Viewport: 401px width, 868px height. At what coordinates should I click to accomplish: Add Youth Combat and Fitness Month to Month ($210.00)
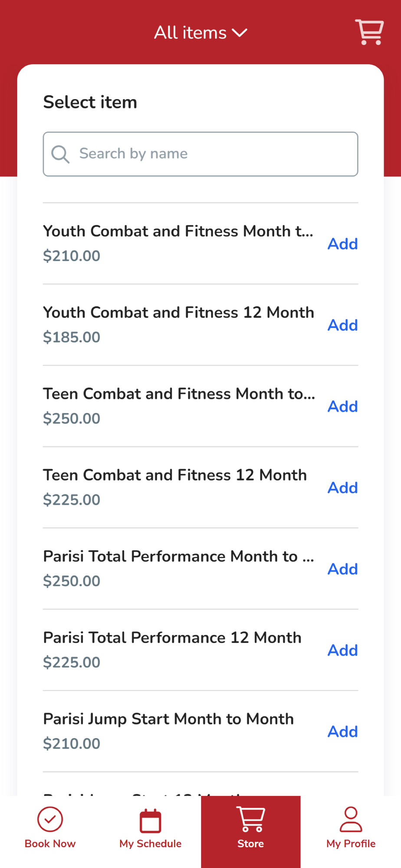point(342,244)
